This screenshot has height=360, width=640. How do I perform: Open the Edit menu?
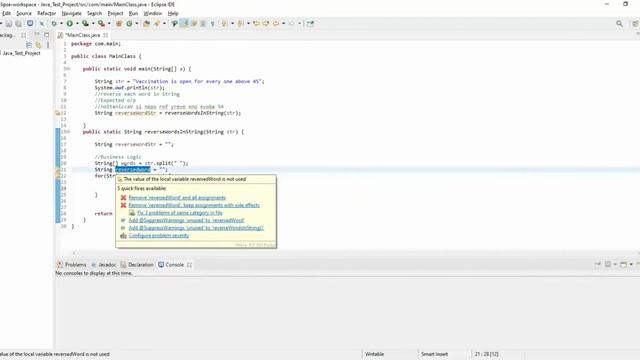[x=7, y=13]
